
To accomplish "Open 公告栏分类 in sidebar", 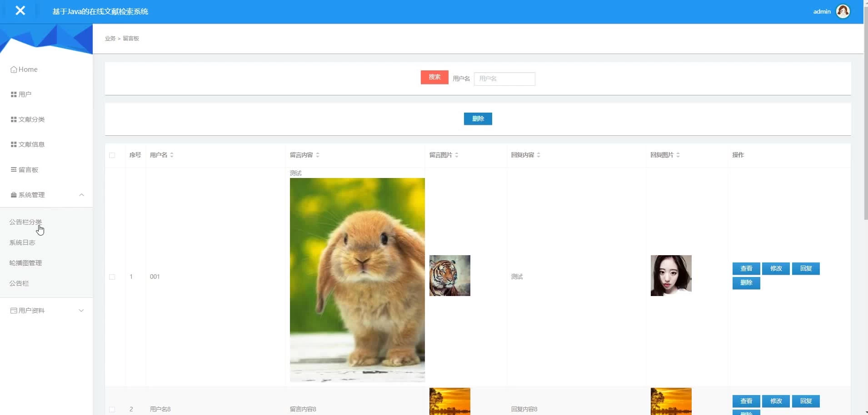I will click(x=25, y=222).
